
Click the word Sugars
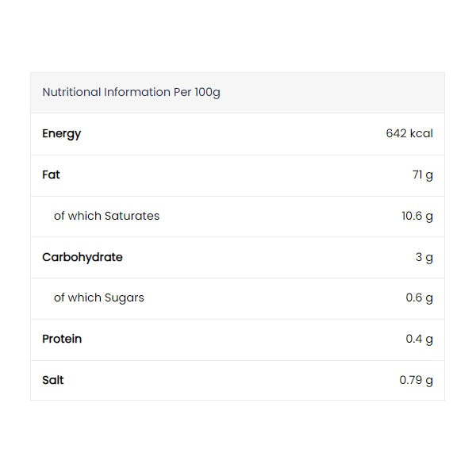pos(125,298)
